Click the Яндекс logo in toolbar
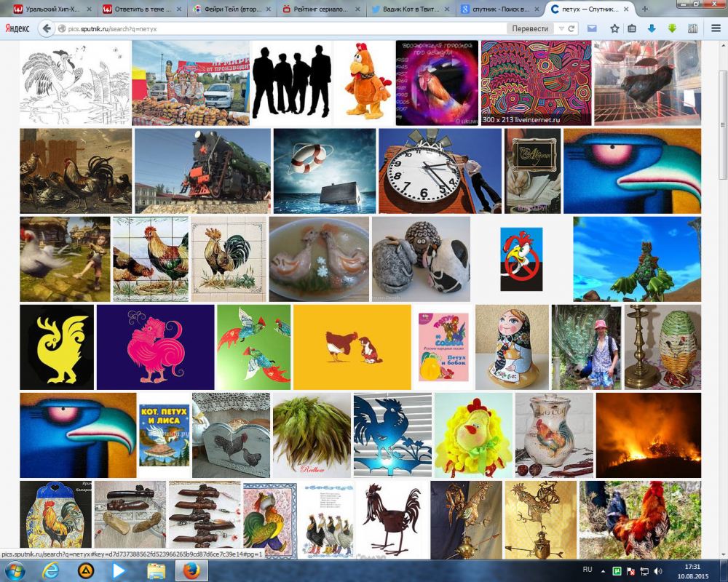Viewport: 728px width, 582px height. tap(17, 28)
